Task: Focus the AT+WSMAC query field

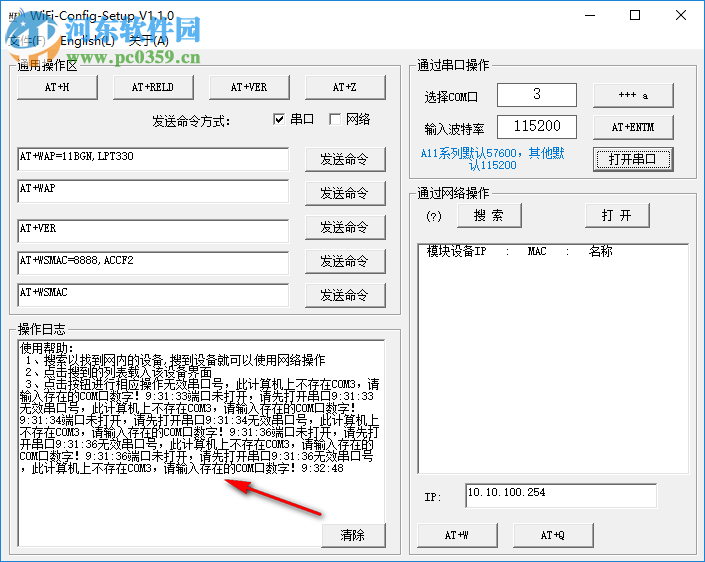Action: click(x=153, y=294)
